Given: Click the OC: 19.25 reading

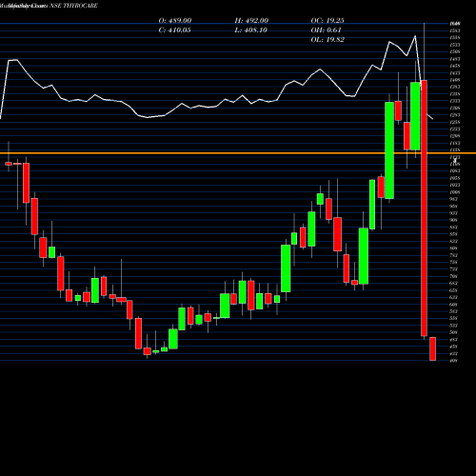Looking at the screenshot, I should 327,21.
